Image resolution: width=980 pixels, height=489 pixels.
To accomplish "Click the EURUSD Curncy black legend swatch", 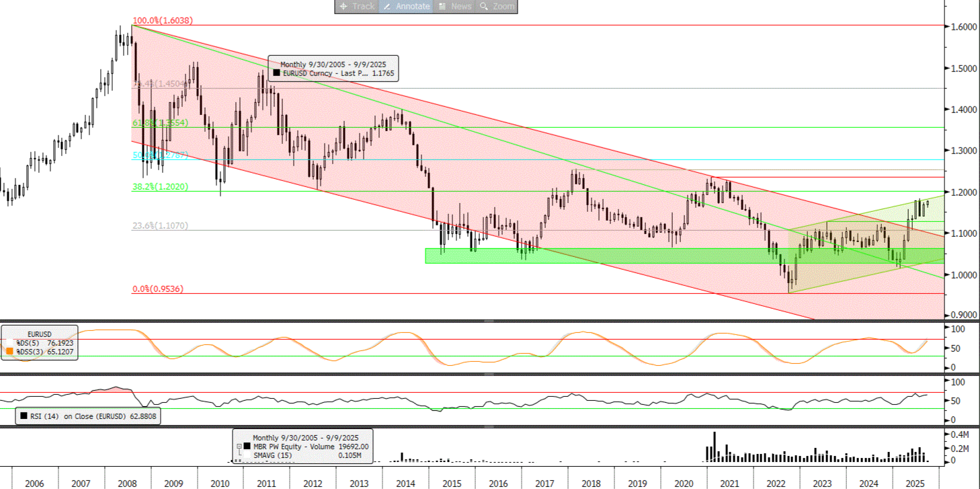I will (x=276, y=73).
